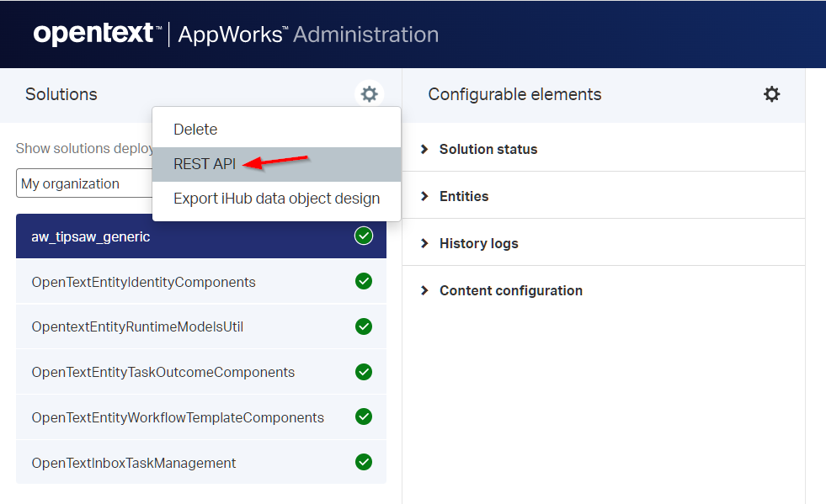Click the History logs heading text
Viewport: 826px width, 504px height.
(479, 243)
